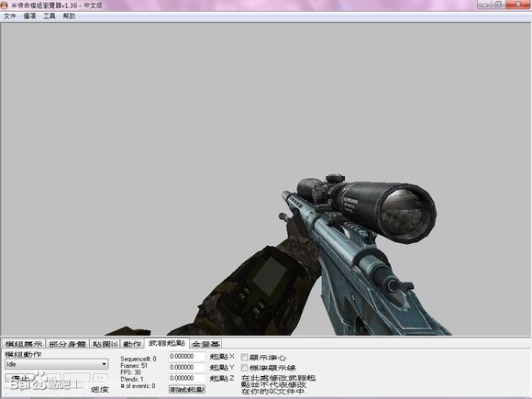Close the model viewer window

(518, 5)
